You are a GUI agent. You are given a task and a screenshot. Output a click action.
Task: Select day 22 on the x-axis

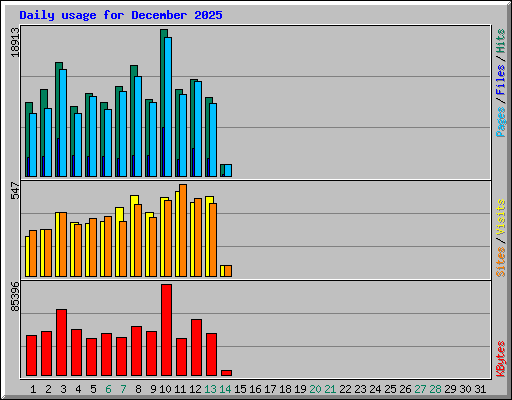click(x=345, y=389)
